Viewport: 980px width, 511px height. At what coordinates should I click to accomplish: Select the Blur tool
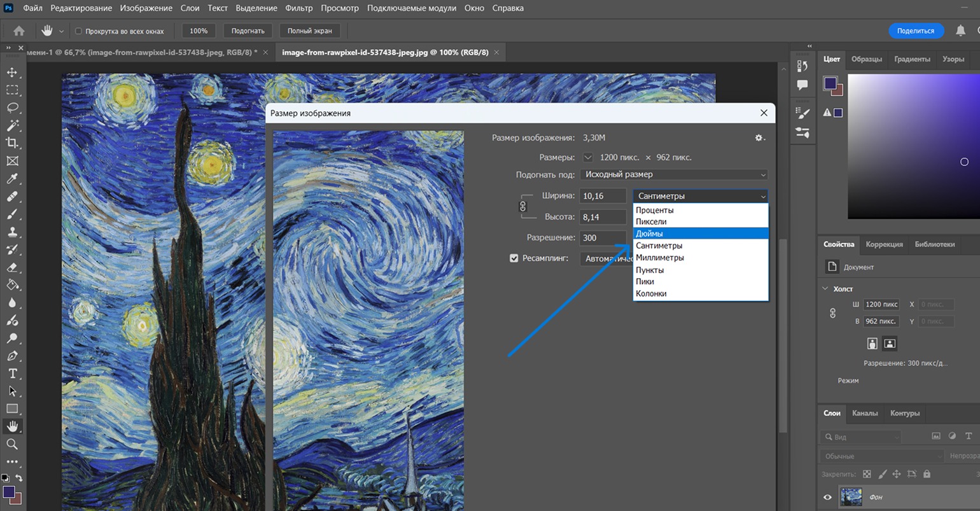point(12,303)
